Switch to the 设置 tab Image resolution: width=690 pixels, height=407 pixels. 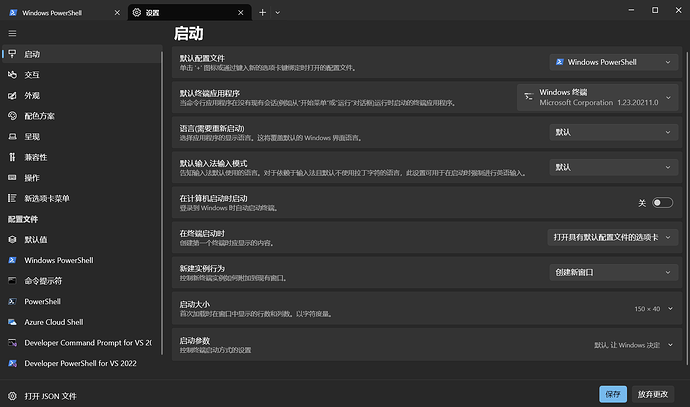pyautogui.click(x=189, y=13)
